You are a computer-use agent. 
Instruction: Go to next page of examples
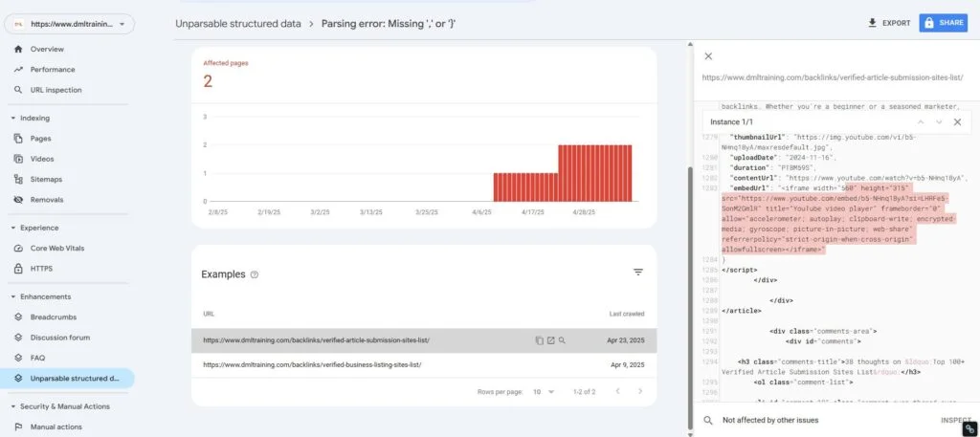640,391
